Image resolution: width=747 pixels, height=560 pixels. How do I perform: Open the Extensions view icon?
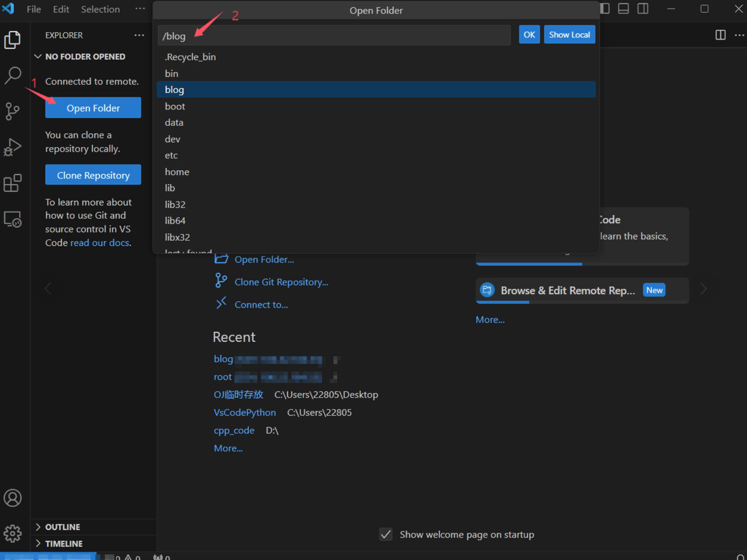tap(13, 183)
